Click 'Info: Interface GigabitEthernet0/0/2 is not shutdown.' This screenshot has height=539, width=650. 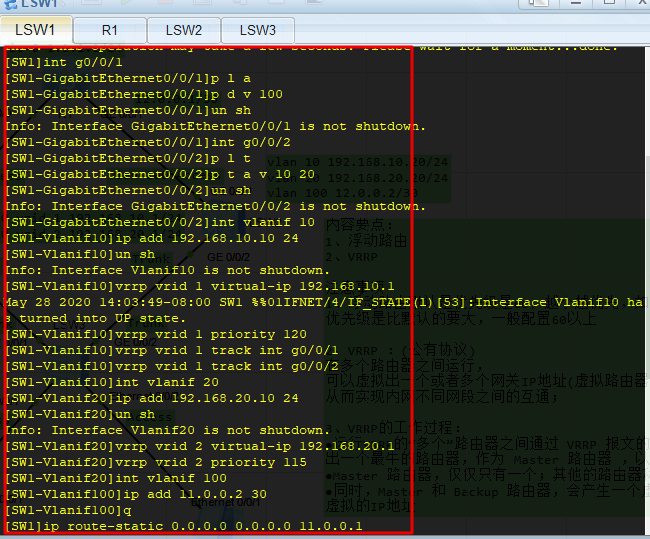click(x=216, y=206)
